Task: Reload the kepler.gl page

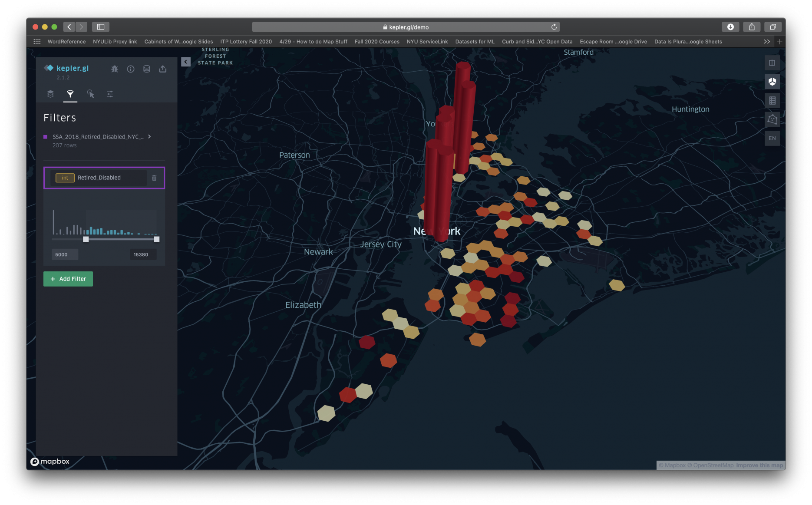Action: (x=554, y=27)
